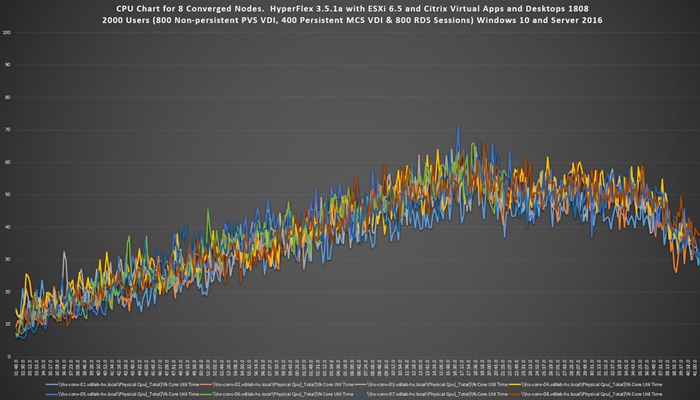Image resolution: width=700 pixels, height=400 pixels.
Task: Click the chart title line 'CPU Chart for 8 Converged Nodes'
Action: pyautogui.click(x=352, y=8)
